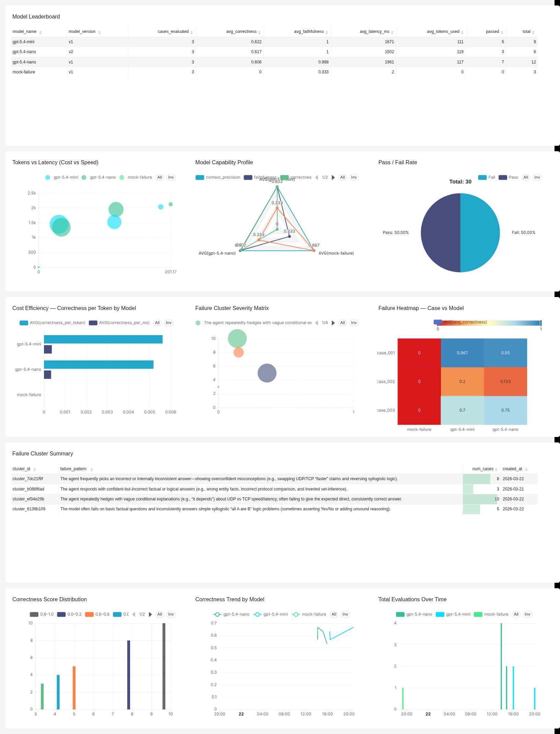
Task: Toggle mock-failure series in Tokens vs Latency legend
Action: pyautogui.click(x=139, y=177)
